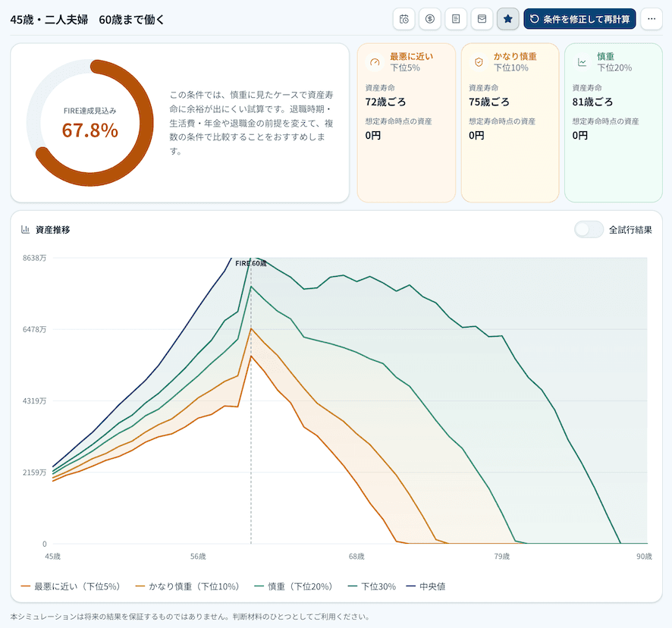The height and width of the screenshot is (628, 672).
Task: Click the 4319万 y-axis label
Action: 34,401
